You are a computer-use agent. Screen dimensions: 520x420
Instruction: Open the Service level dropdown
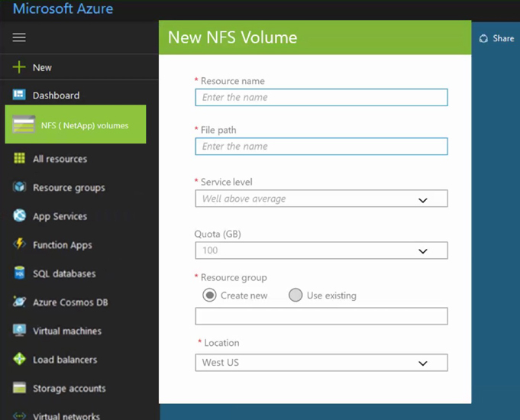pyautogui.click(x=321, y=199)
